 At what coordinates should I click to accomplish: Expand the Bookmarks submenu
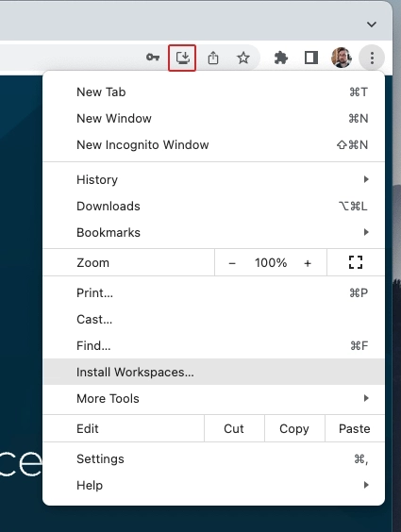pos(214,232)
